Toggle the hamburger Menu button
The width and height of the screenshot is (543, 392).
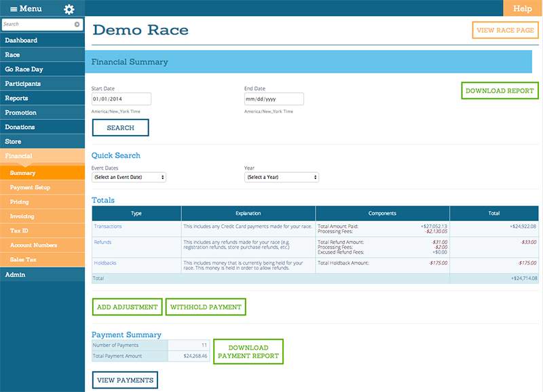pos(26,9)
